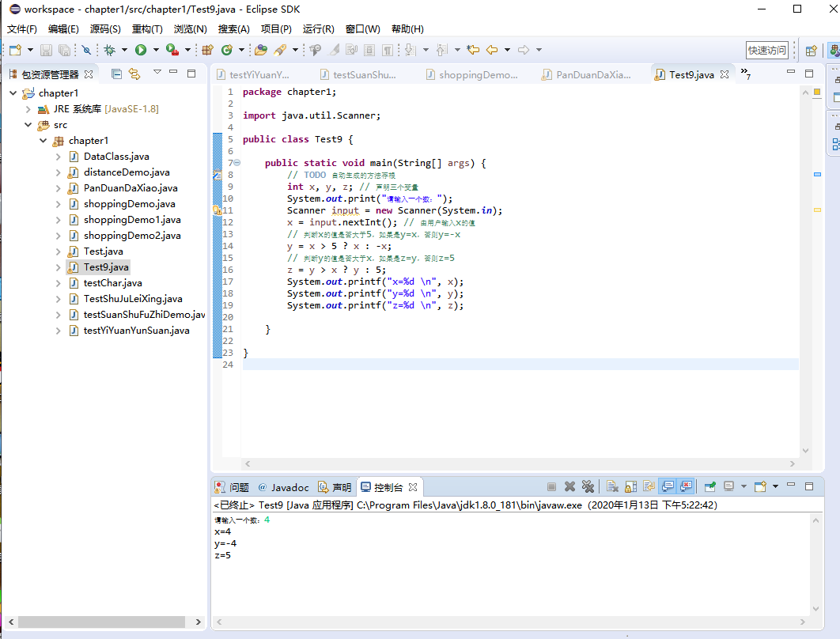Screen dimensions: 840x639
Task: Switch to the PanDuanDaXia editor tab
Action: pos(587,75)
